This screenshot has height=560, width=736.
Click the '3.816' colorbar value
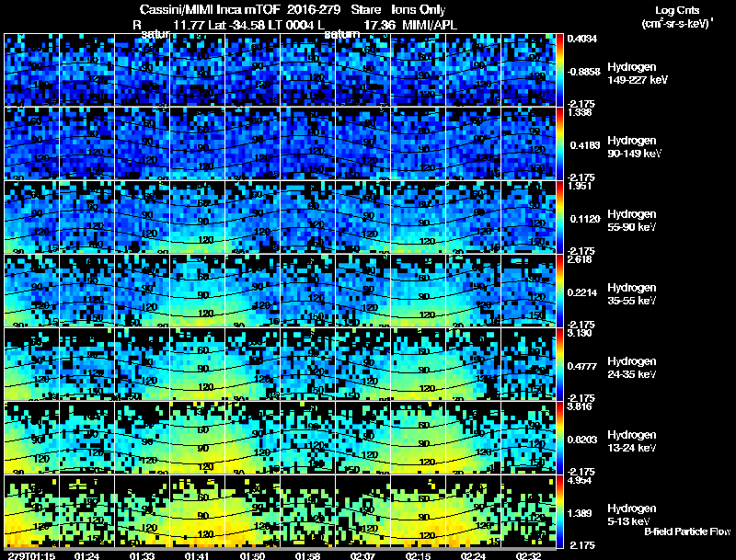pos(581,406)
